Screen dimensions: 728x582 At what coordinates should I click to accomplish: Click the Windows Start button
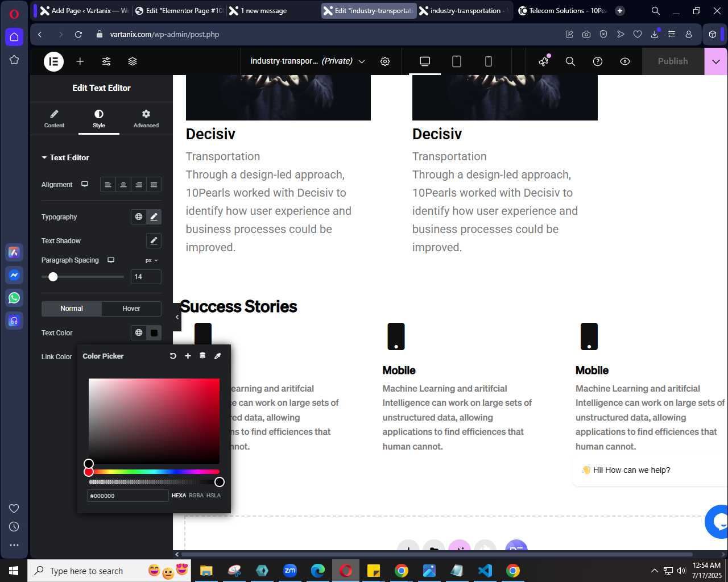[x=14, y=571]
